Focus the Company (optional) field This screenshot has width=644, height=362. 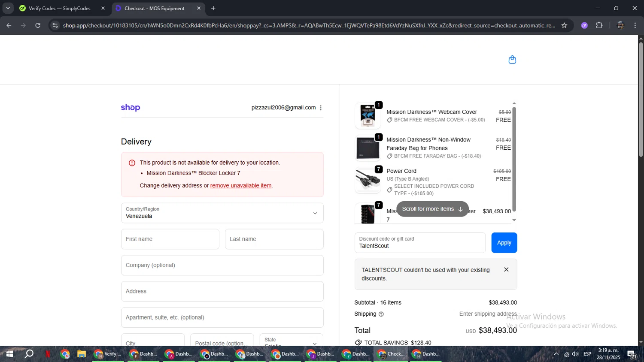point(222,265)
